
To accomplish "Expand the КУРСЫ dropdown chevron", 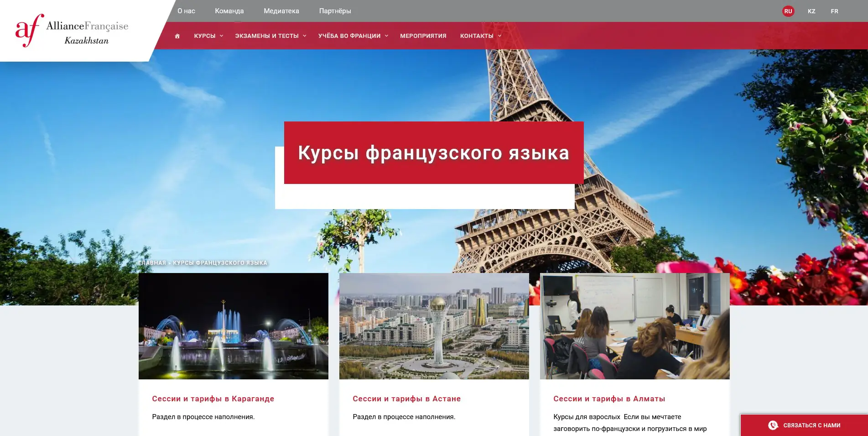I will tap(222, 36).
